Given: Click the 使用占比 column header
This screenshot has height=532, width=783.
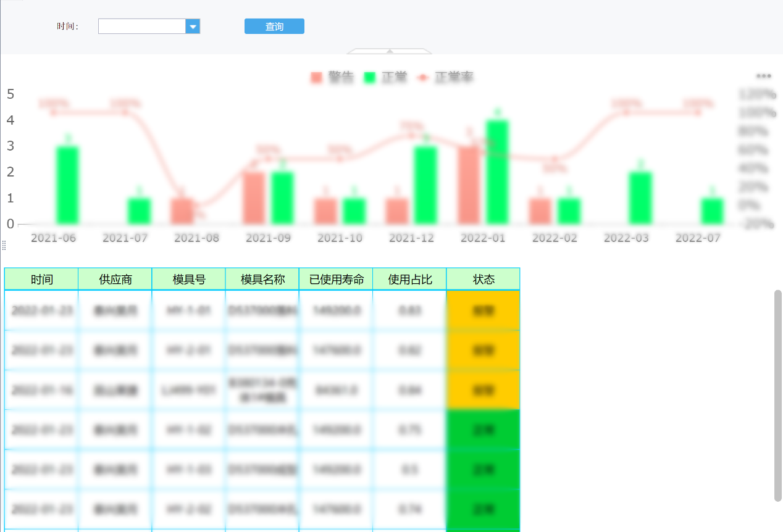Looking at the screenshot, I should (409, 279).
